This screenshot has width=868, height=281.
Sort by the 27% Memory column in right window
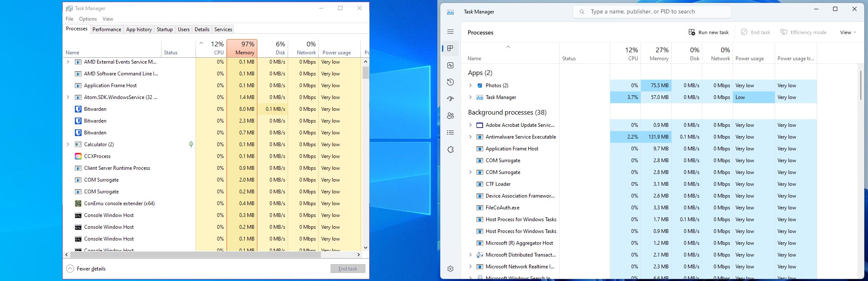pyautogui.click(x=656, y=54)
